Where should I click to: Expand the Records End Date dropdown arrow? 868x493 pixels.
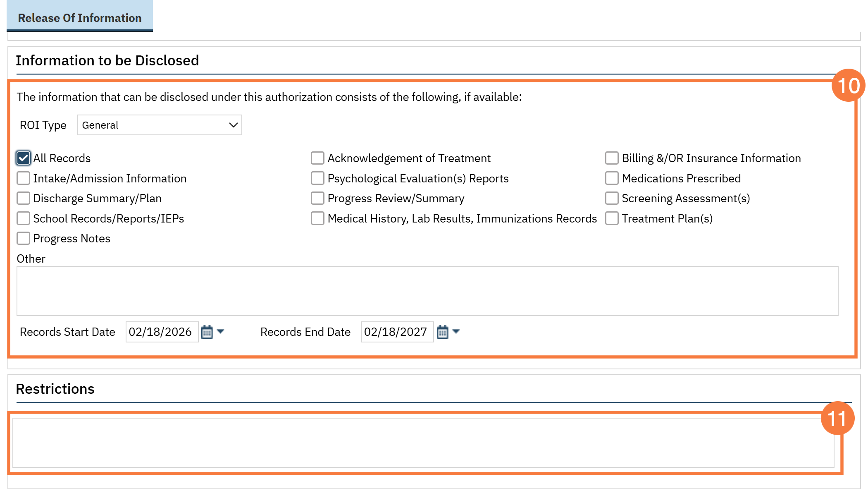click(456, 331)
